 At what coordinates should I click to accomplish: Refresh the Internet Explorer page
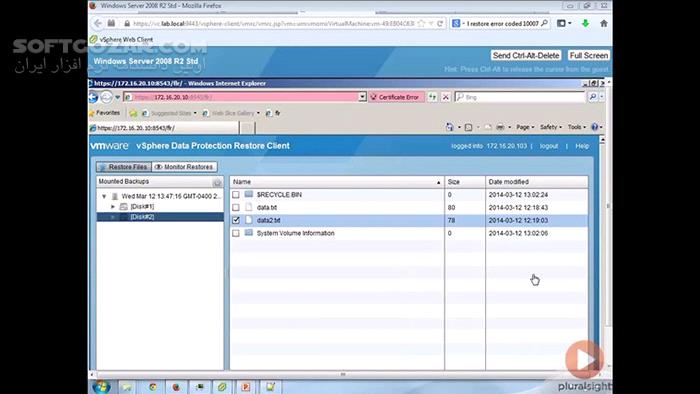point(432,97)
